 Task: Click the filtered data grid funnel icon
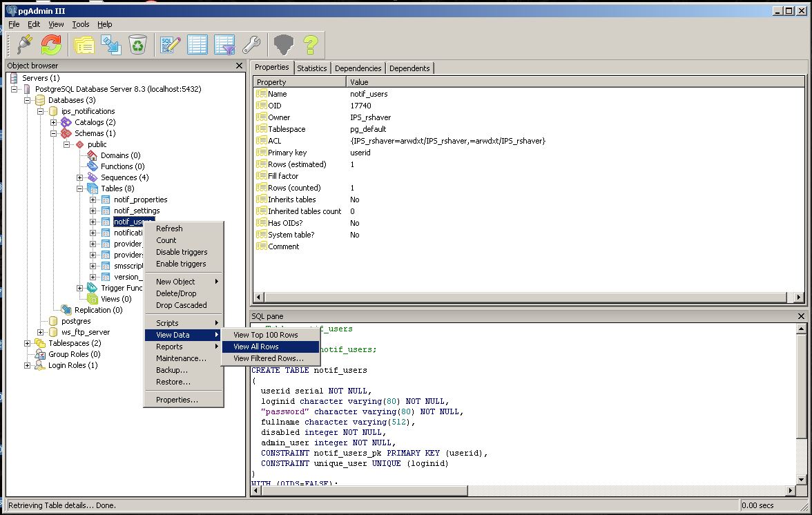pos(225,45)
